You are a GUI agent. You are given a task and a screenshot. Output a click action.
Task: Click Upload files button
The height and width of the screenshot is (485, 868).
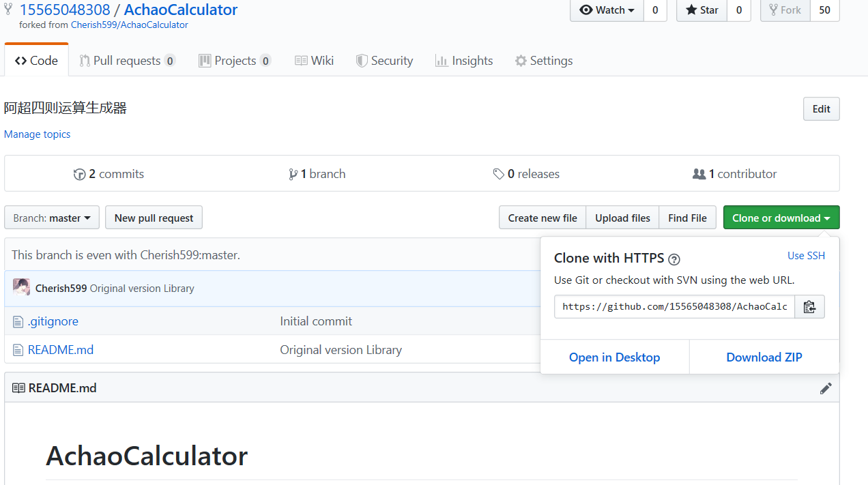coord(622,218)
